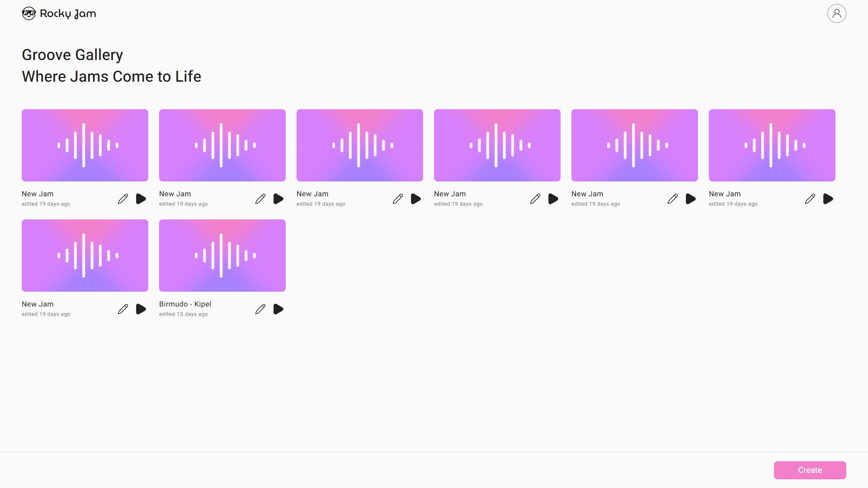This screenshot has height=488, width=868.
Task: Open the first New Jam thumbnail
Action: 85,145
